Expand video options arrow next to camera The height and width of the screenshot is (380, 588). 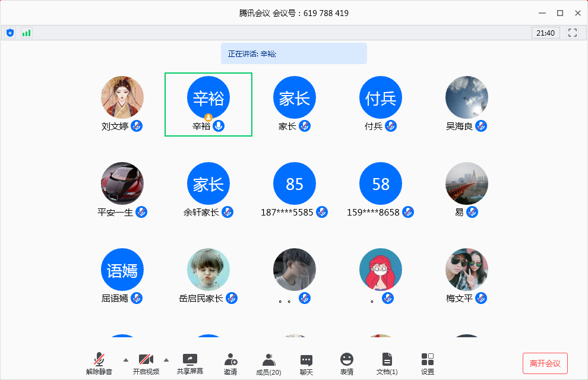[166, 360]
